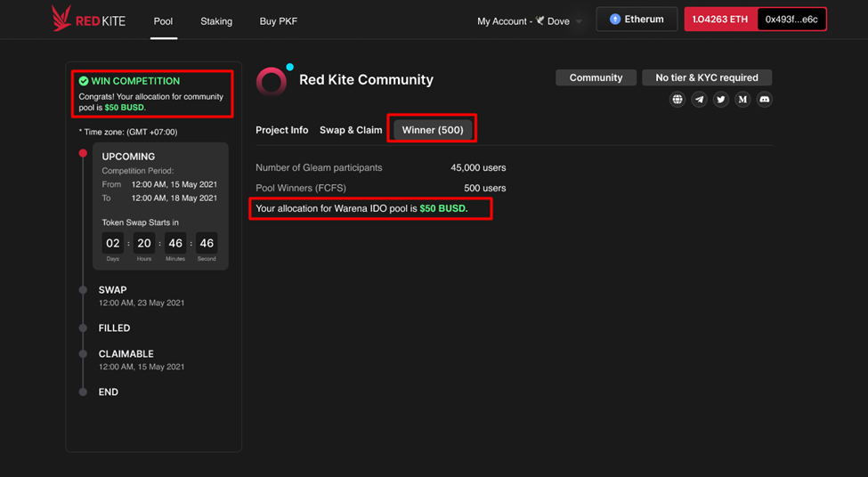The width and height of the screenshot is (868, 477).
Task: Open the website globe icon link
Action: point(677,100)
